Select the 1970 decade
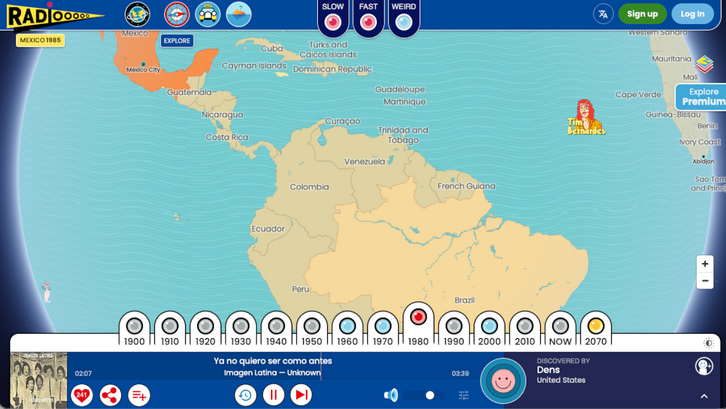 pyautogui.click(x=382, y=329)
